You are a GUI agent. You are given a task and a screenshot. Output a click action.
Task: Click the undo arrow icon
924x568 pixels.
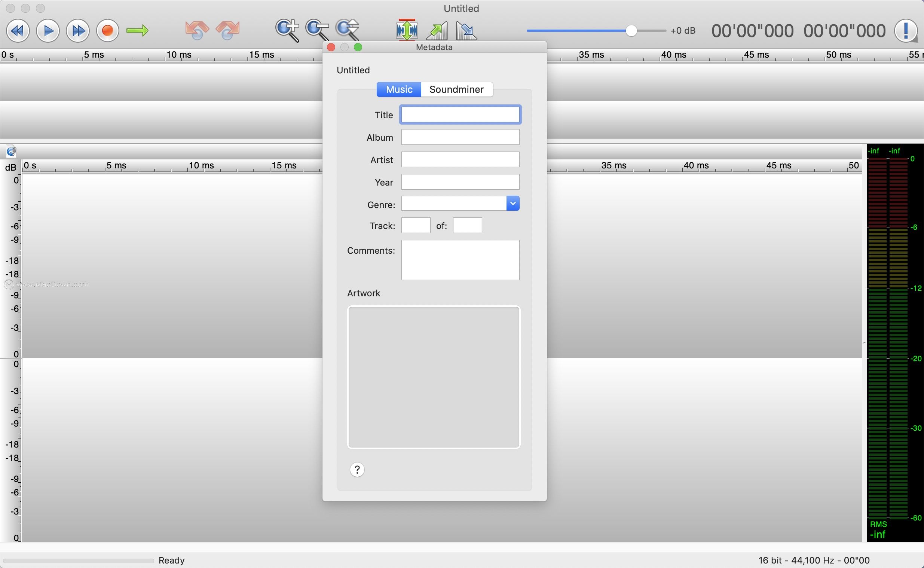coord(197,30)
